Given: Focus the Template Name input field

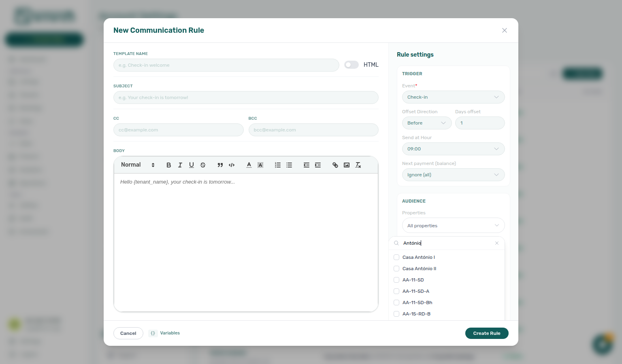Looking at the screenshot, I should pos(226,65).
